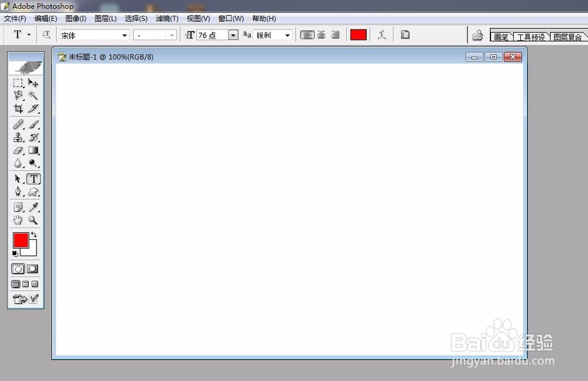The width and height of the screenshot is (588, 381).
Task: Open the 选择(S) menu
Action: pos(136,18)
